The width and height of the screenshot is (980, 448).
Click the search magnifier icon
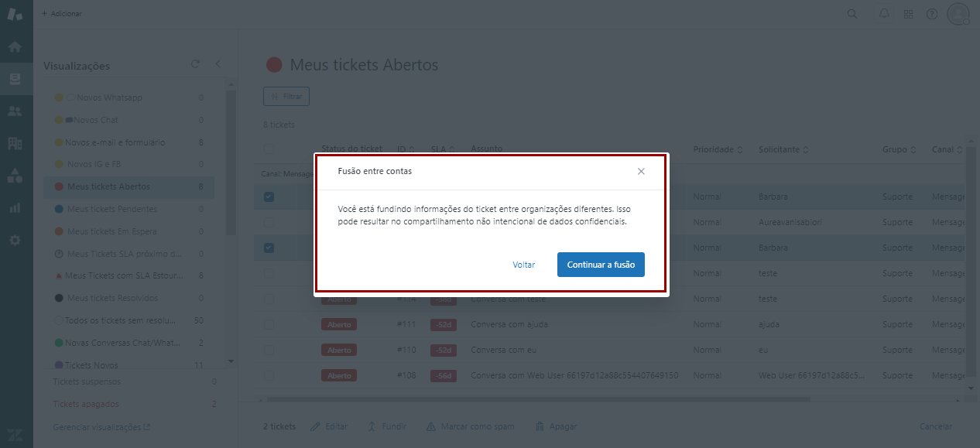852,14
